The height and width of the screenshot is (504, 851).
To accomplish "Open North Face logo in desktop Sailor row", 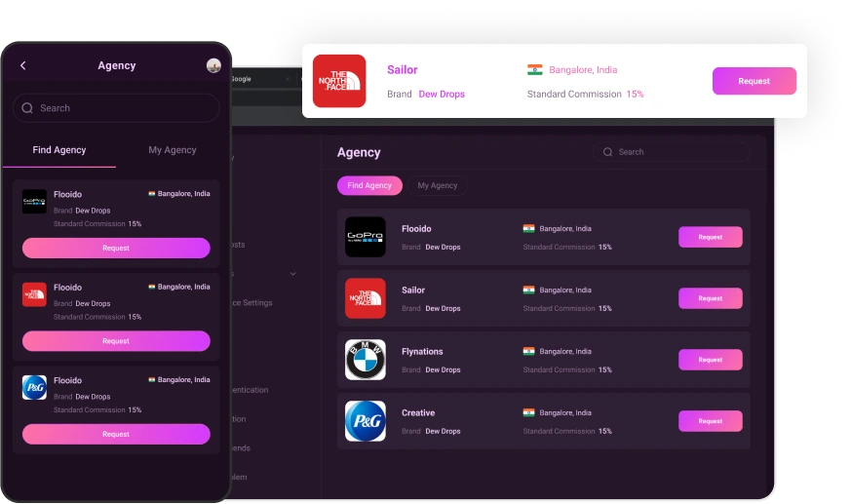I will 366,298.
